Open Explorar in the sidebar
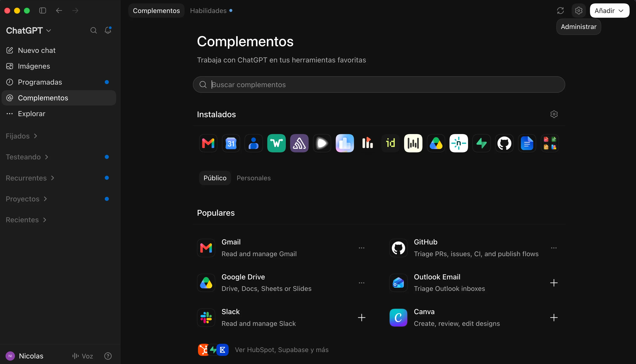The image size is (636, 364). pos(59,114)
